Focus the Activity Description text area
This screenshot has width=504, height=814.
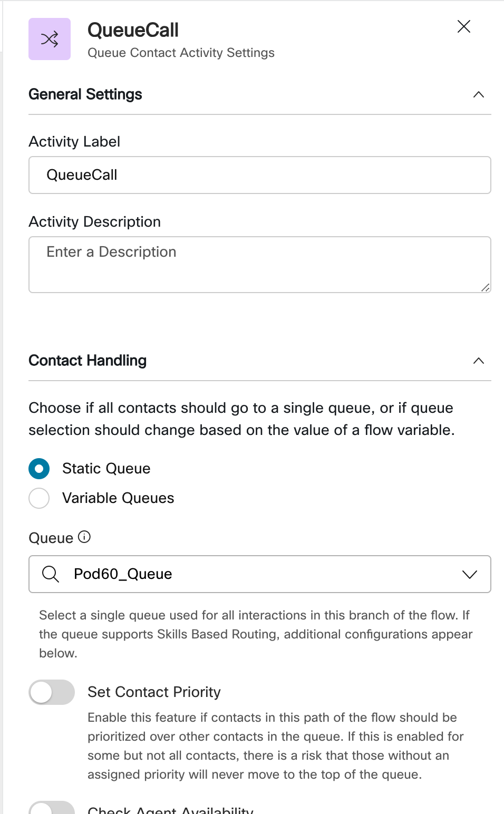(259, 264)
